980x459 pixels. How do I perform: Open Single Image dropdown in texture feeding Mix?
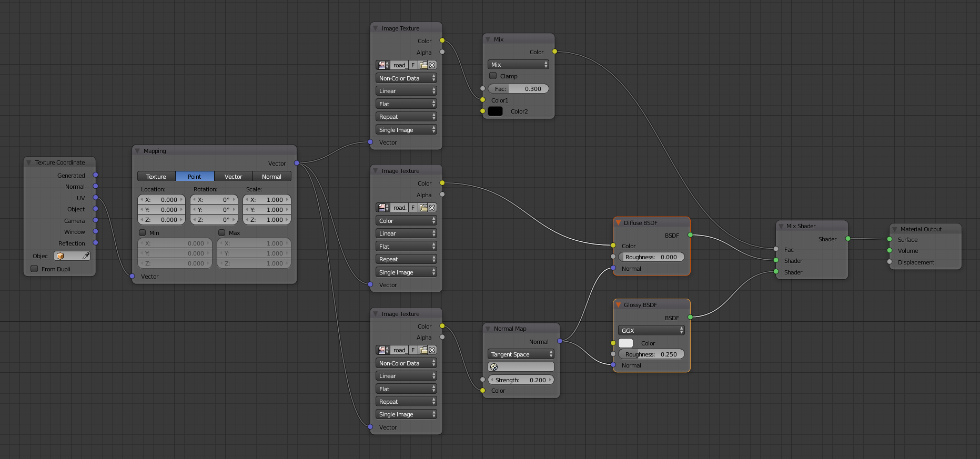coord(406,130)
